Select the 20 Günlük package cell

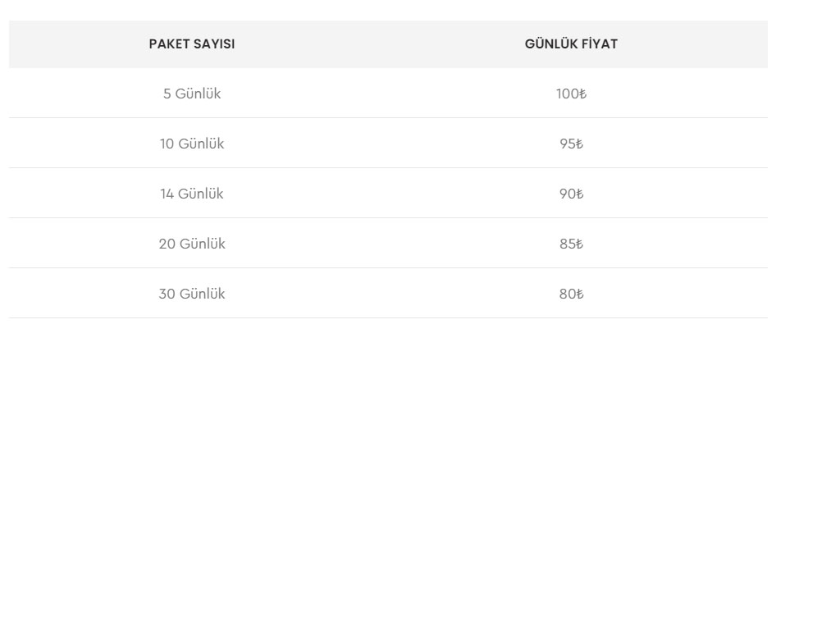[x=192, y=244]
